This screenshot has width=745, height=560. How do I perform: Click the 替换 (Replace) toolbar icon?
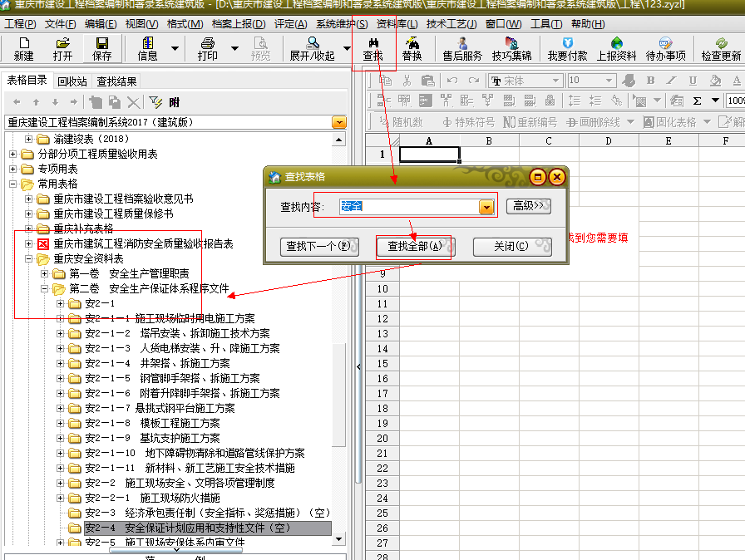point(412,48)
